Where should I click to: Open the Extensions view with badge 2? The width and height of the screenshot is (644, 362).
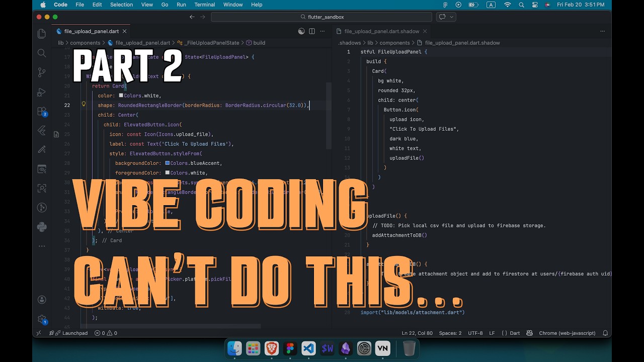[42, 111]
